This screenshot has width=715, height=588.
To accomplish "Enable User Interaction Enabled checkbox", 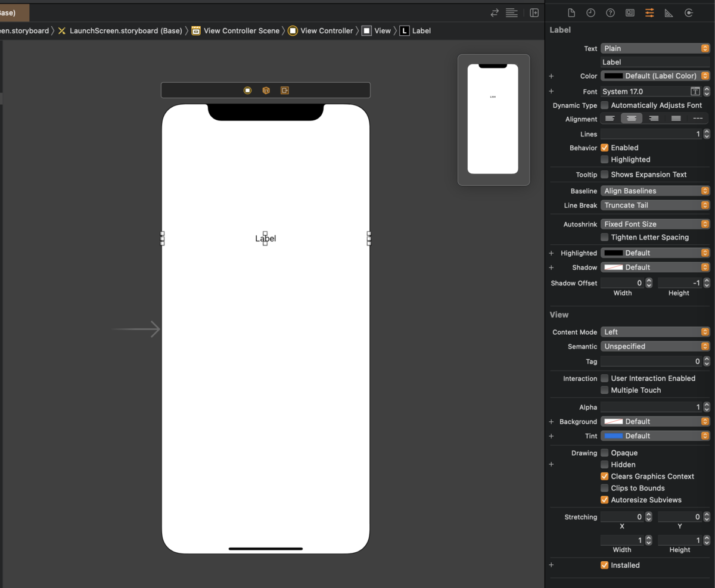I will tap(605, 378).
